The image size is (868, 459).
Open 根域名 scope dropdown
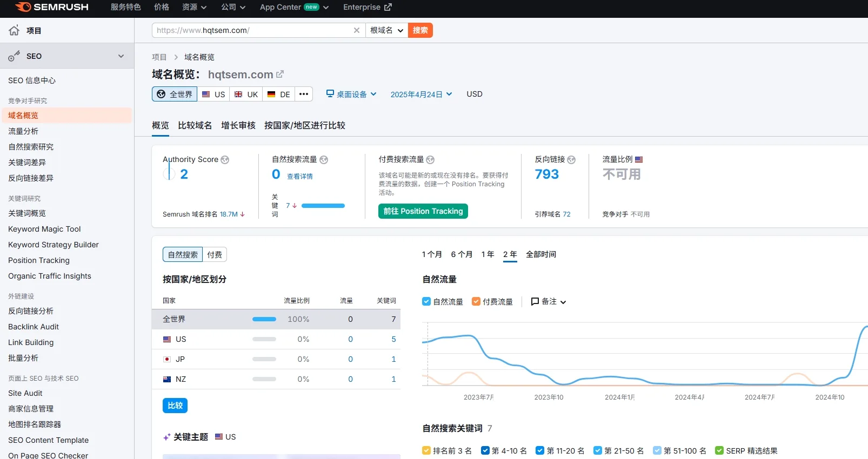click(387, 30)
